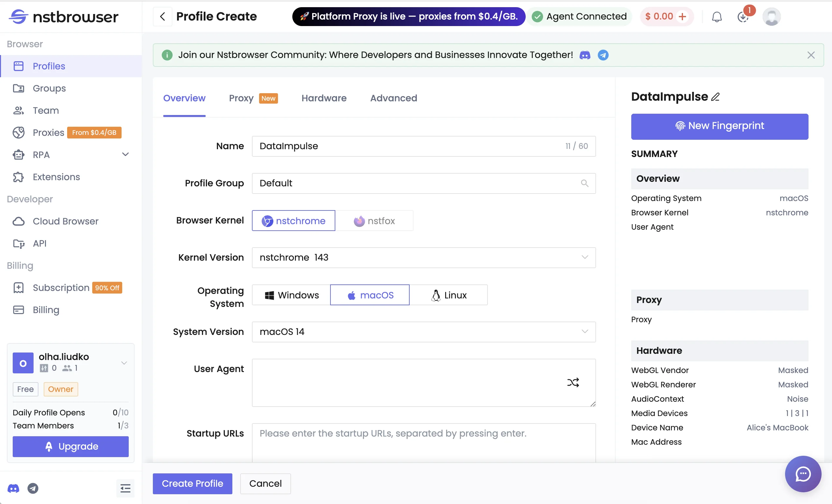
Task: Open the Groups section
Action: (x=49, y=88)
